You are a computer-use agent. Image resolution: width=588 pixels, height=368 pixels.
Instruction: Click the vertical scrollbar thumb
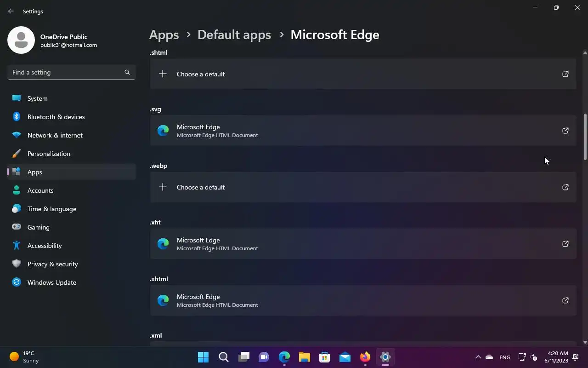click(585, 137)
